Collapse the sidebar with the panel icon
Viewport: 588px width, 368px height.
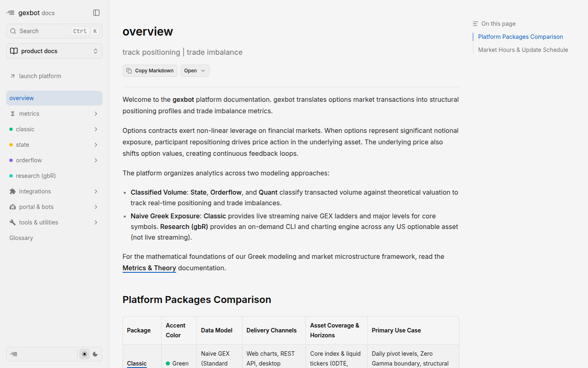96,13
